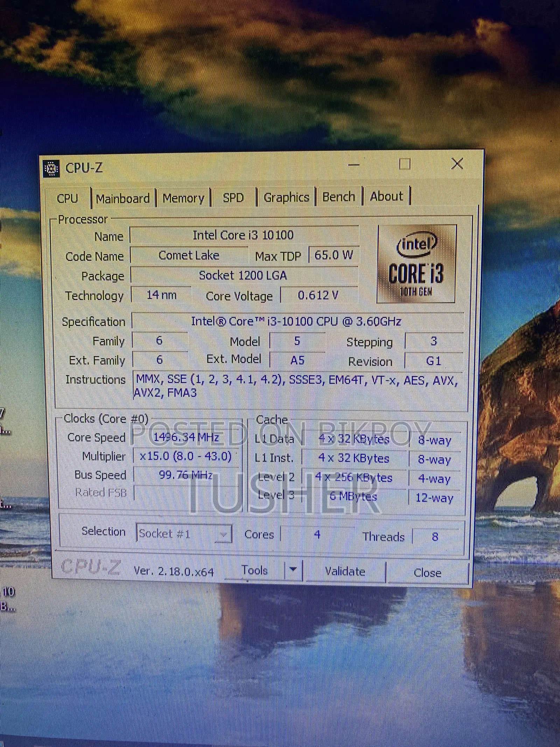Click the Ver. 2.18.0.x64 version text
Screen dimensions: 560x747
[174, 572]
